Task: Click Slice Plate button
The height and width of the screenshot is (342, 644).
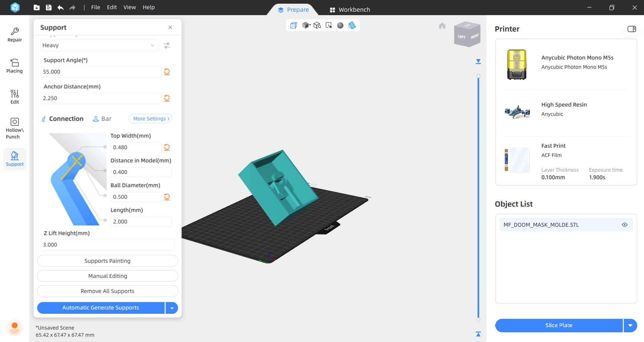Action: (559, 325)
